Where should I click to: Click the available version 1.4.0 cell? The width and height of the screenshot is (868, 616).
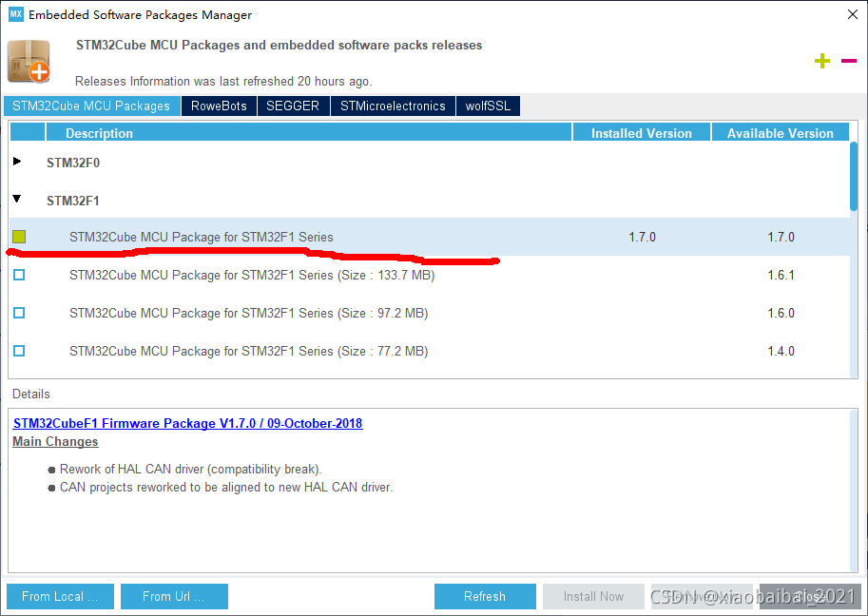[781, 351]
